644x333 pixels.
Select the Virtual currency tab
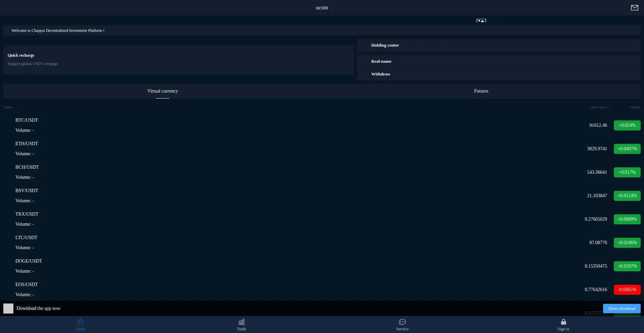(x=163, y=91)
